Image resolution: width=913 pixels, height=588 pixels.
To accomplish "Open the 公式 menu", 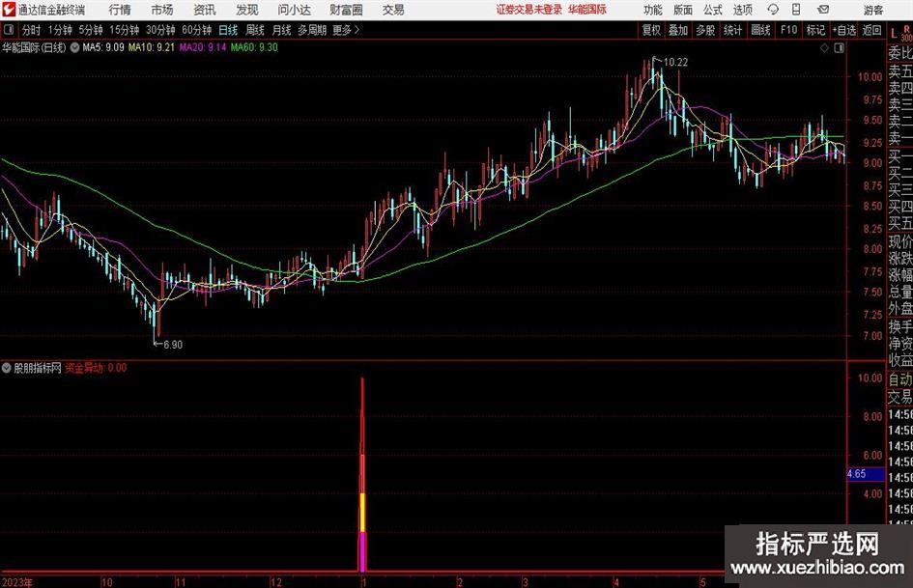I will [x=713, y=10].
